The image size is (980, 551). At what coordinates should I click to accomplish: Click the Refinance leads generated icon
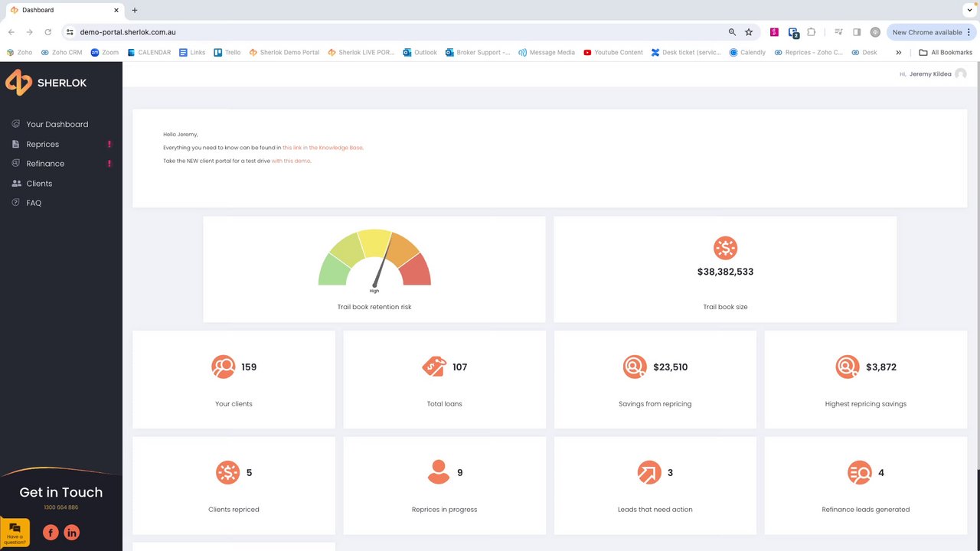pos(860,473)
